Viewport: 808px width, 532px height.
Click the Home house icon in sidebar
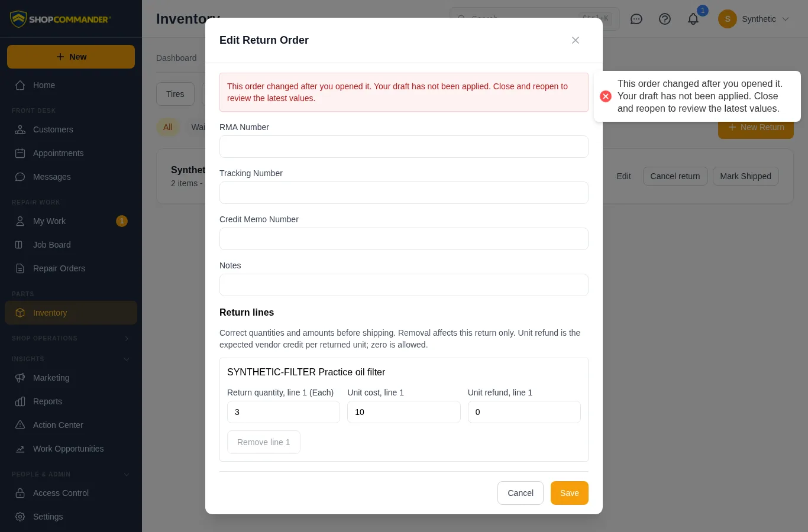(x=20, y=85)
